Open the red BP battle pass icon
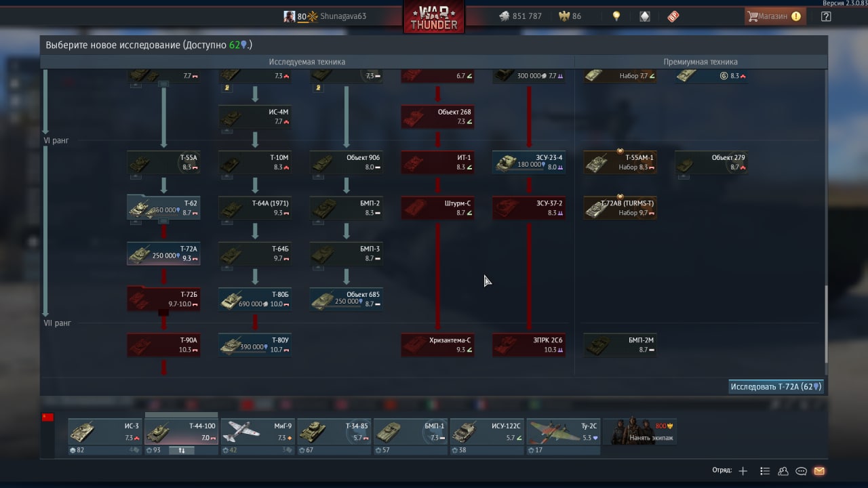The image size is (868, 488). 673,16
